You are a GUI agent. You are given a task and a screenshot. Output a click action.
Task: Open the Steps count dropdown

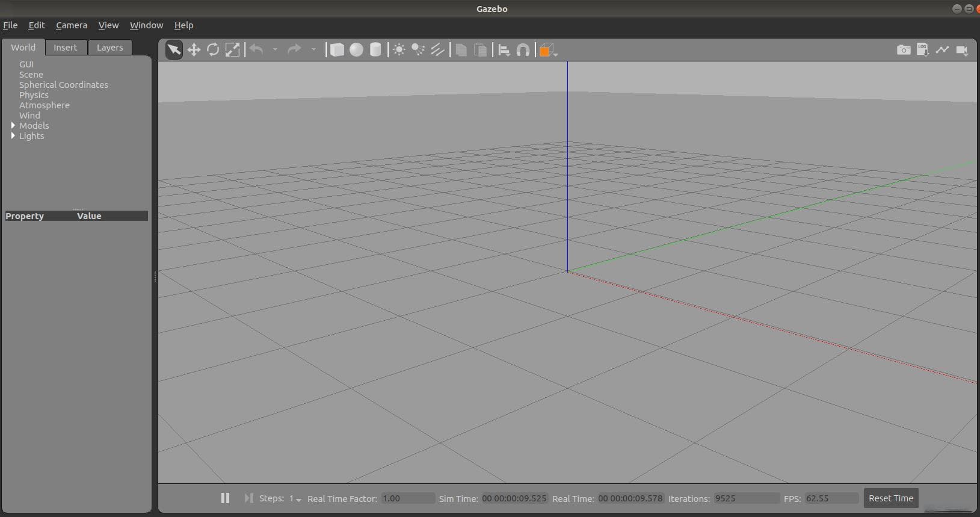(295, 499)
